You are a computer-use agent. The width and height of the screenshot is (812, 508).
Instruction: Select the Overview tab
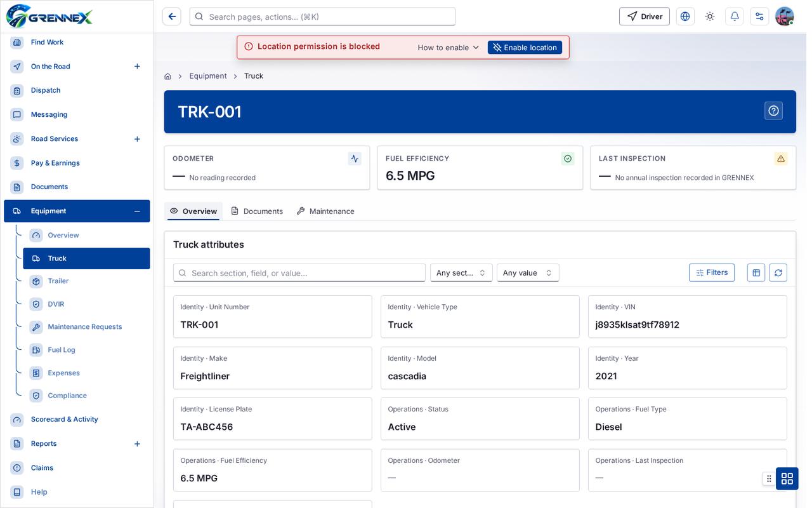point(193,211)
